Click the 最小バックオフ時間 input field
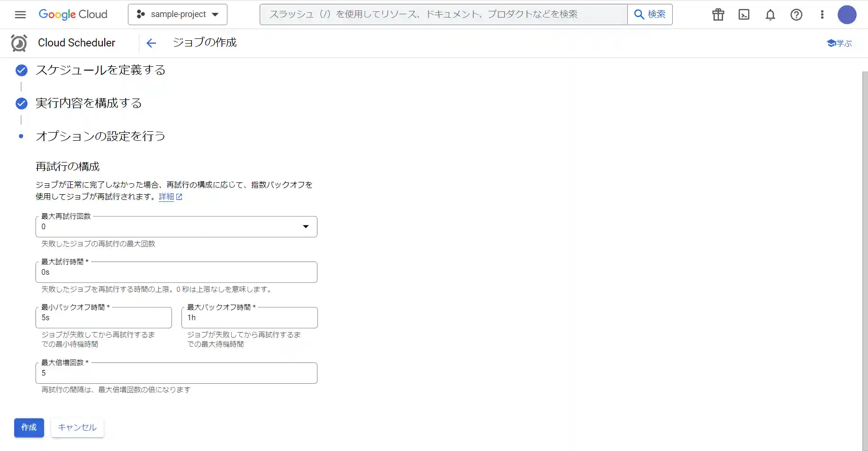 104,318
